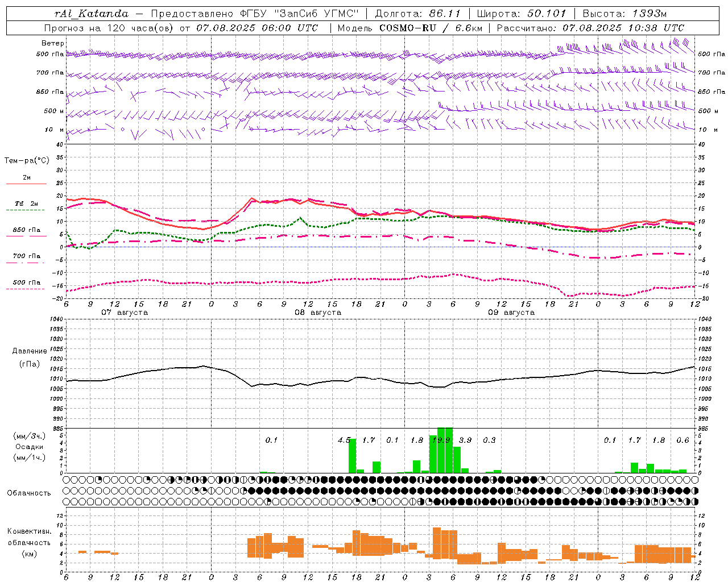Click the Конвективн. convective cloud label
This screenshot has width=728, height=582.
click(30, 531)
